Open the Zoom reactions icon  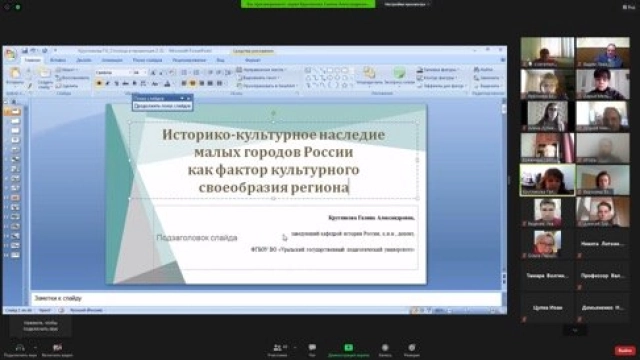coord(411,347)
